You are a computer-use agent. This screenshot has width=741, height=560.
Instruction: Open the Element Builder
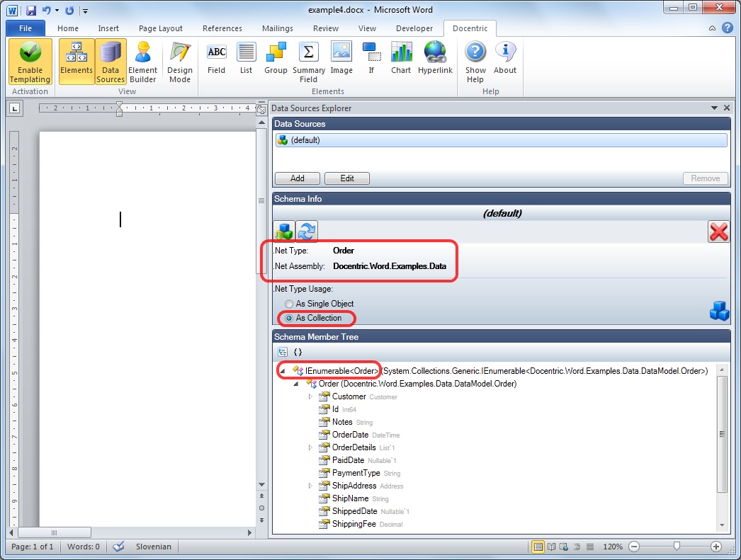tap(142, 62)
